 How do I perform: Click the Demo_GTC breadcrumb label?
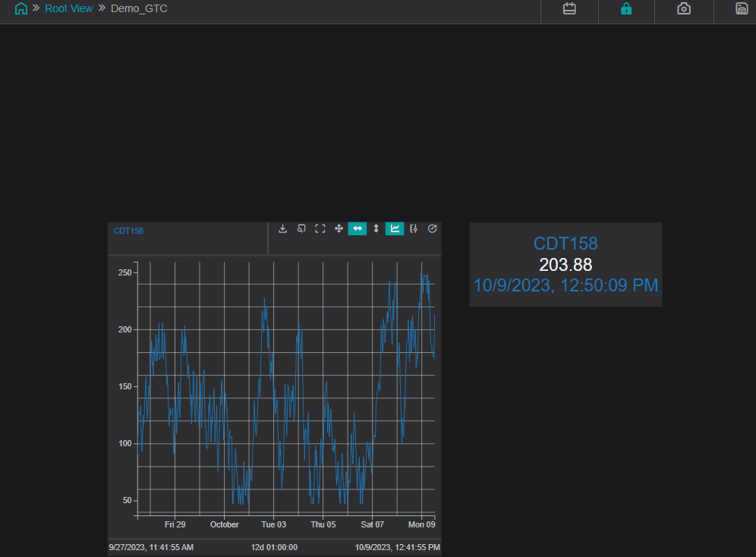coord(139,8)
